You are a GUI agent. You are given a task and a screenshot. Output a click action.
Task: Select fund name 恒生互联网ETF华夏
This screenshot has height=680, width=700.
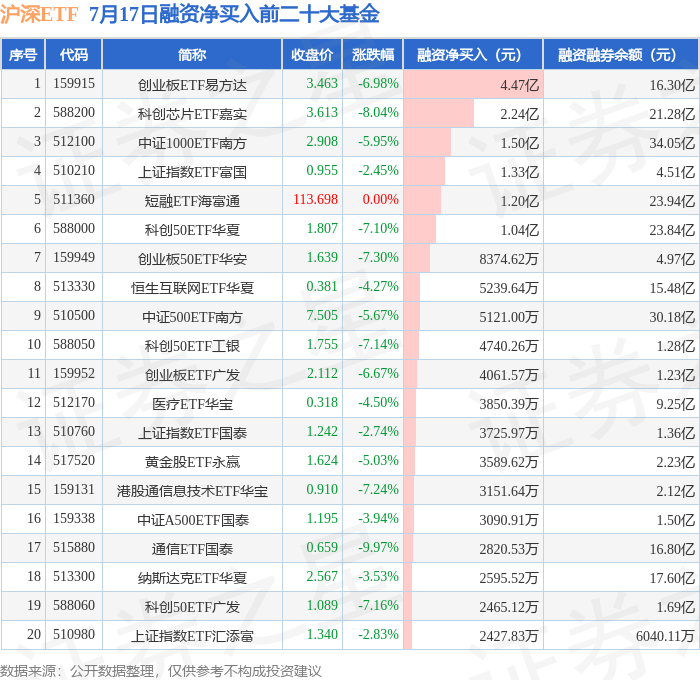[192, 288]
